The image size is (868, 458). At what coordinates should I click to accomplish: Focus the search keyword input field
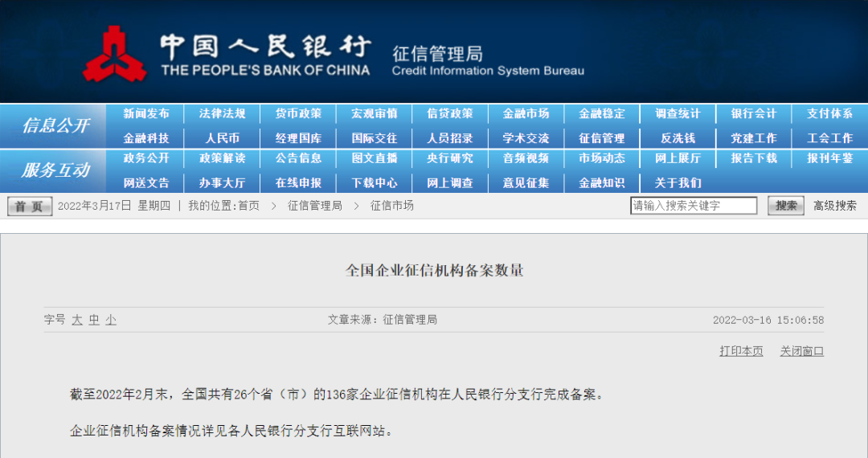tap(694, 206)
